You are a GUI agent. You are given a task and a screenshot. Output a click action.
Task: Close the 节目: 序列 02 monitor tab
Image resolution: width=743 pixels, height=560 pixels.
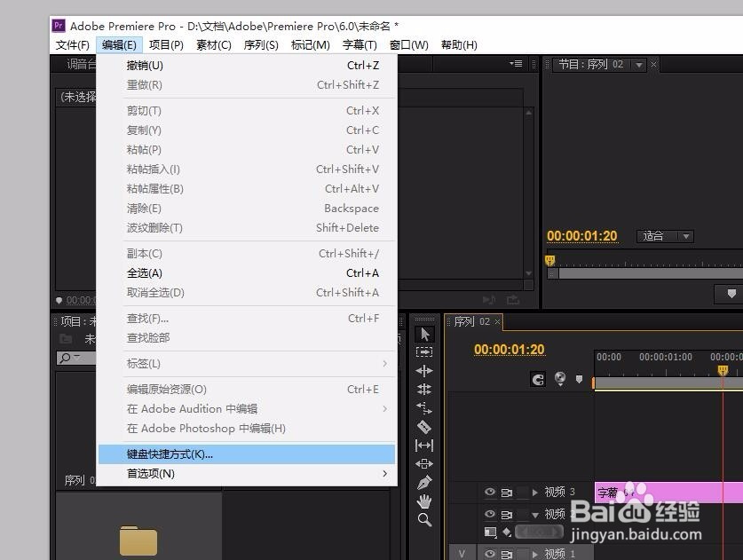[x=654, y=65]
